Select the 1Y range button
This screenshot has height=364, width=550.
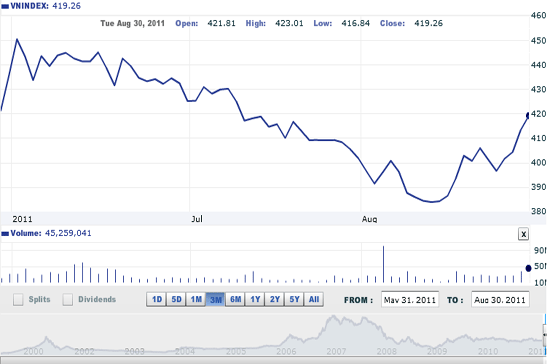(255, 299)
